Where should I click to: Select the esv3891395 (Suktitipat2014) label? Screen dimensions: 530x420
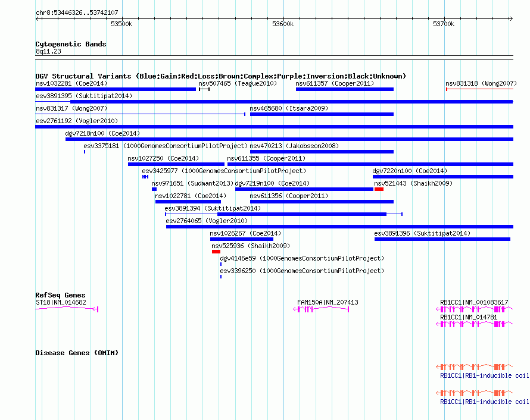coord(84,96)
